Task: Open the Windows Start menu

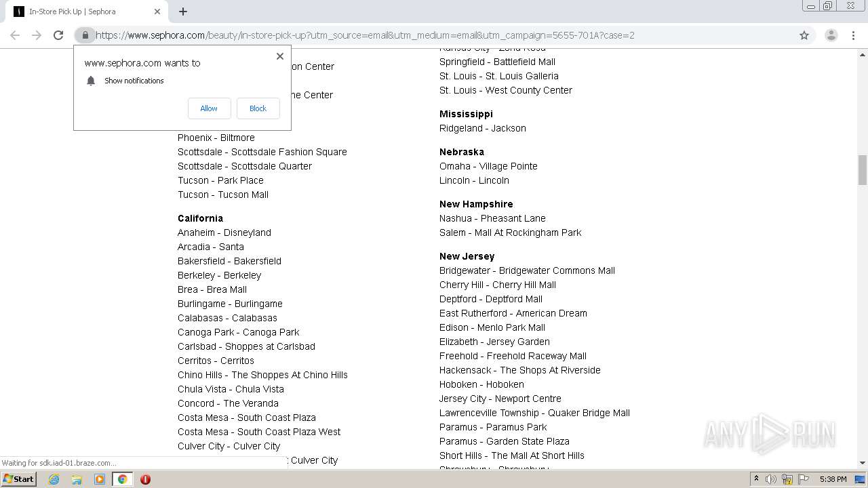Action: [x=18, y=479]
